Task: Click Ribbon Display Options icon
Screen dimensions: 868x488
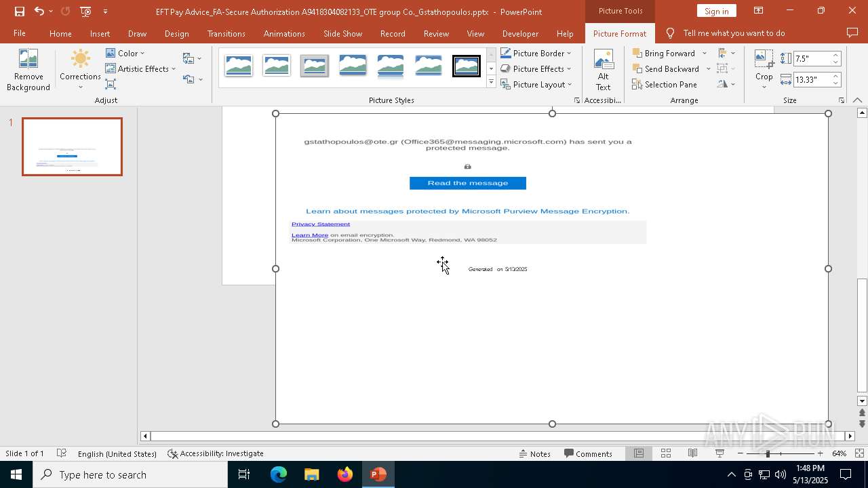Action: point(758,11)
